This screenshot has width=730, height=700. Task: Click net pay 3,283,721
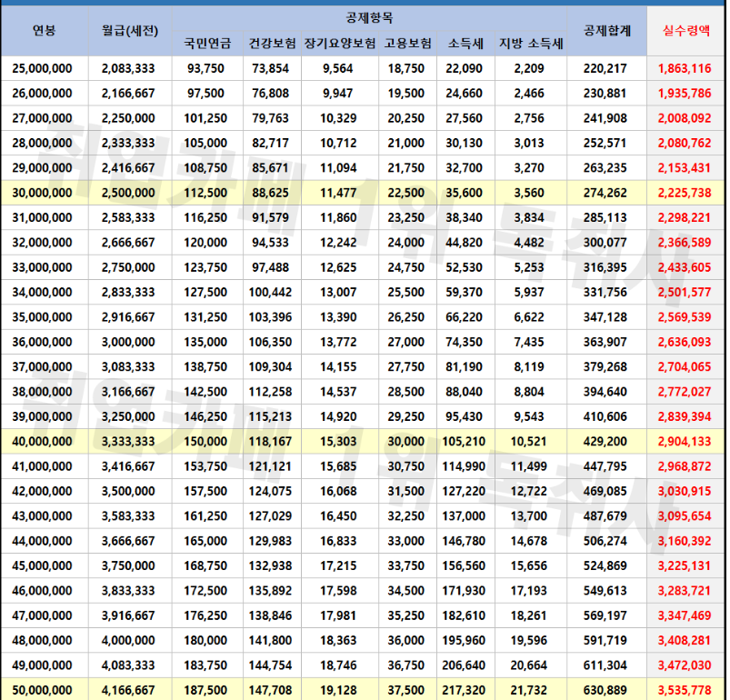pyautogui.click(x=685, y=591)
